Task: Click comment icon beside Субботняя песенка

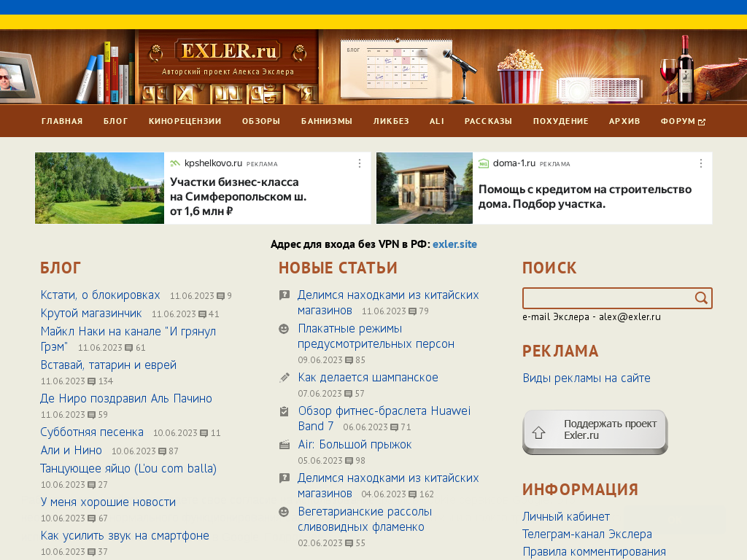Action: tap(204, 433)
